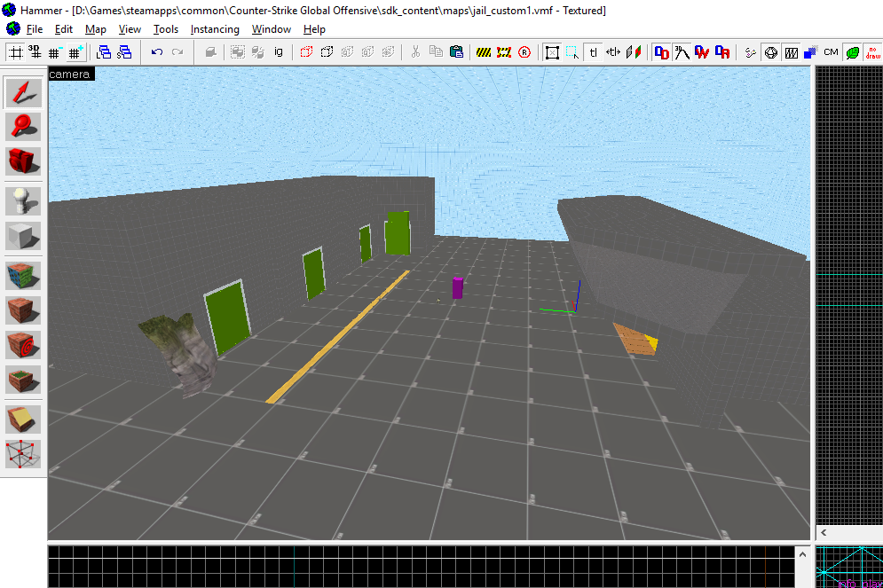Toggle the DD display detail icon

(x=662, y=52)
